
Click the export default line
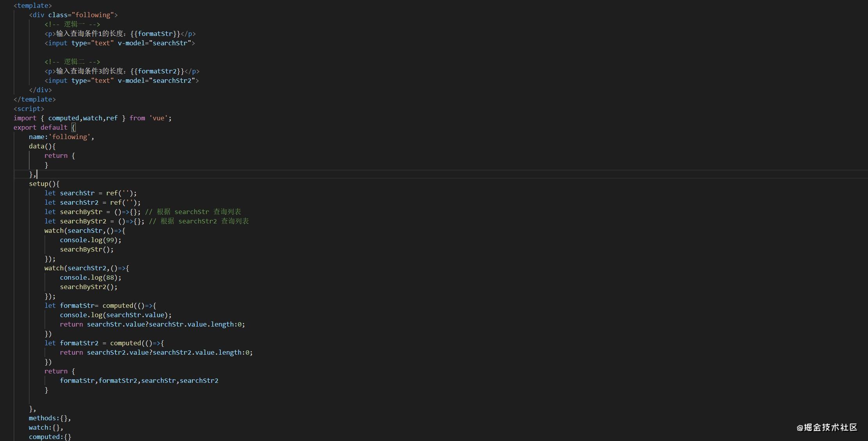coord(45,127)
